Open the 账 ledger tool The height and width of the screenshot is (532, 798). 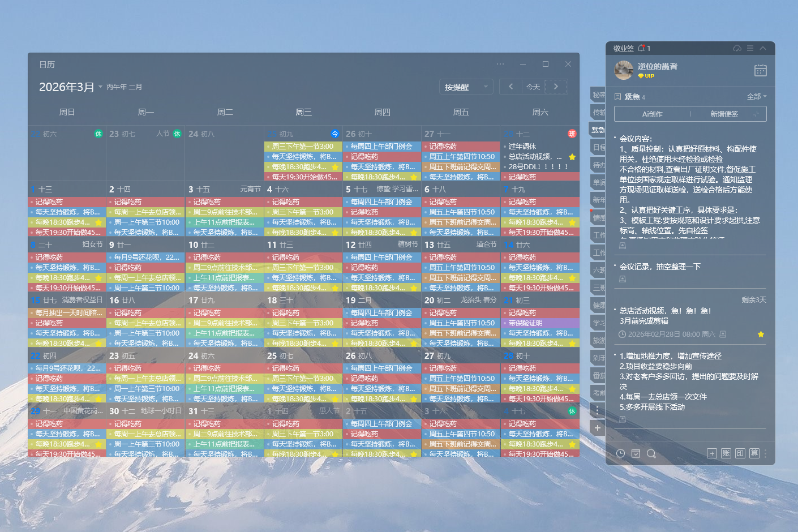(726, 453)
